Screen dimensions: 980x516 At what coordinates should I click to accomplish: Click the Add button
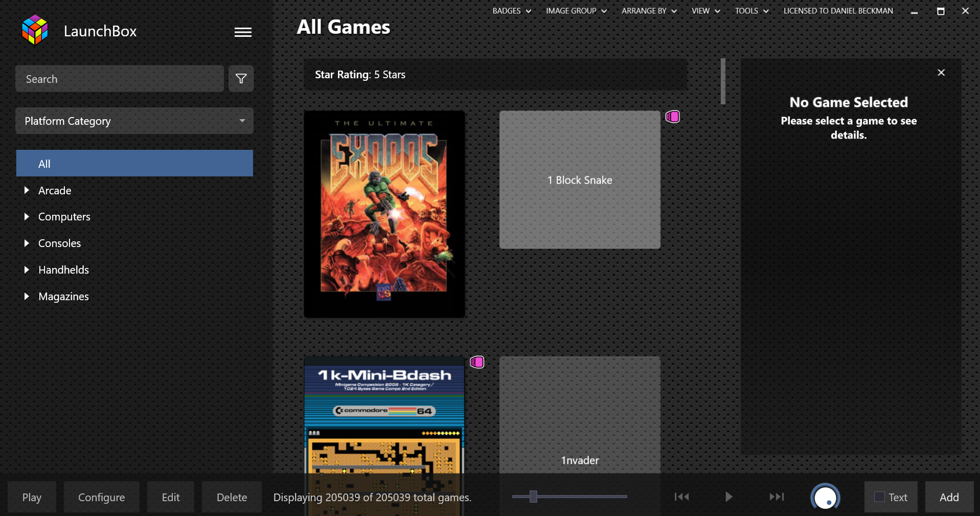pyautogui.click(x=949, y=497)
